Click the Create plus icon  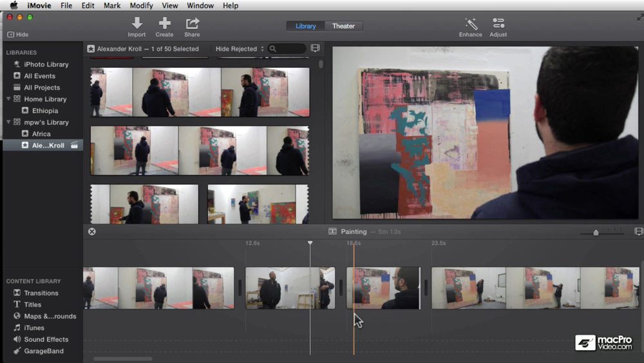(164, 23)
